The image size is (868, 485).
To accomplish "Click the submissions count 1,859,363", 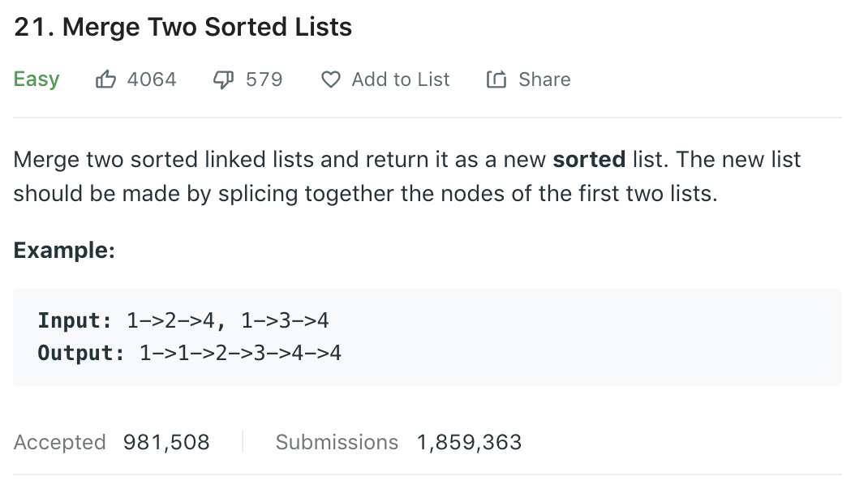I will pyautogui.click(x=470, y=442).
